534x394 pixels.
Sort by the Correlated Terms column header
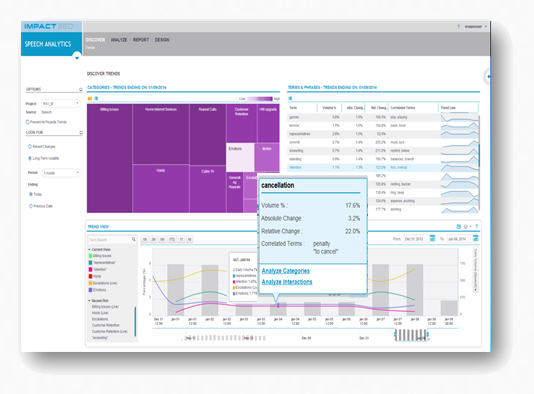tap(413, 108)
